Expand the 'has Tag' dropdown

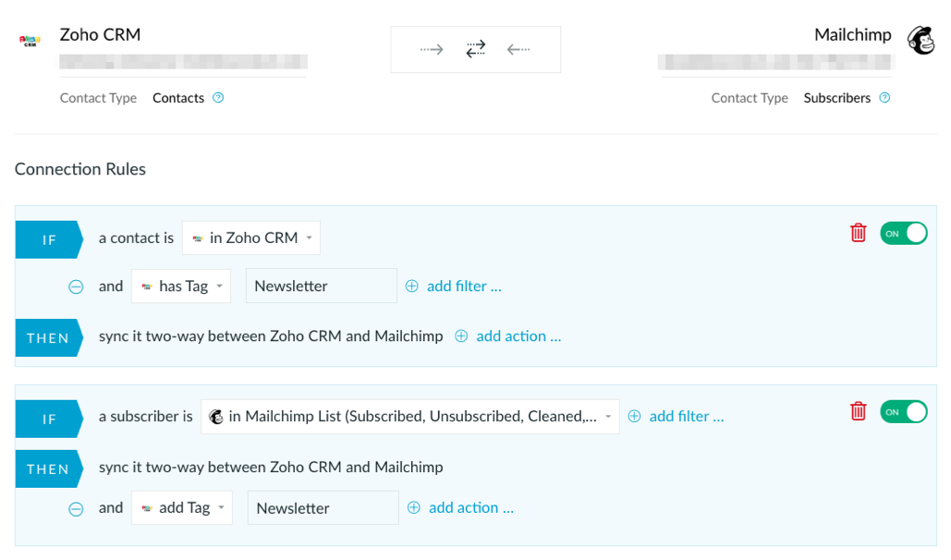[181, 286]
